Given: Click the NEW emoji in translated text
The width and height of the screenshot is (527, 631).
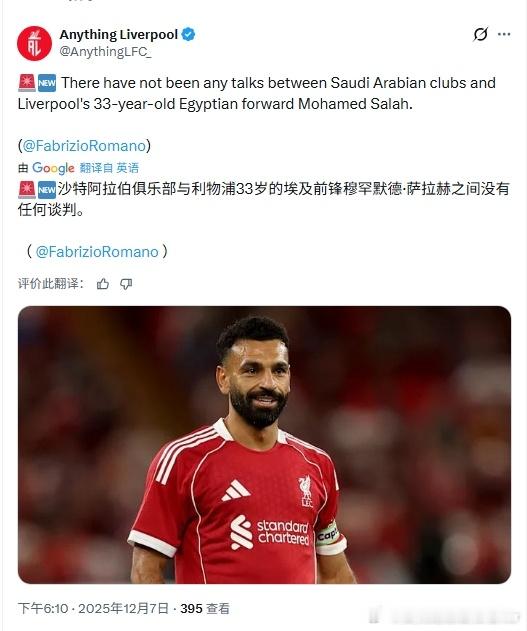Looking at the screenshot, I should click(x=47, y=190).
